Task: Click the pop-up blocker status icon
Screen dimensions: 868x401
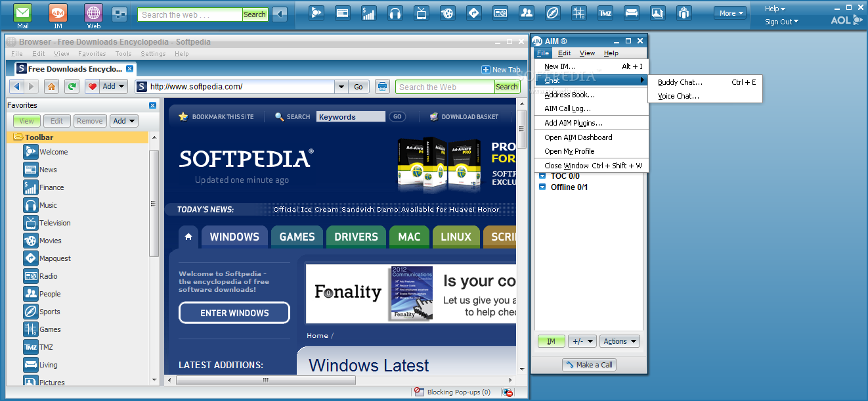Action: click(508, 392)
